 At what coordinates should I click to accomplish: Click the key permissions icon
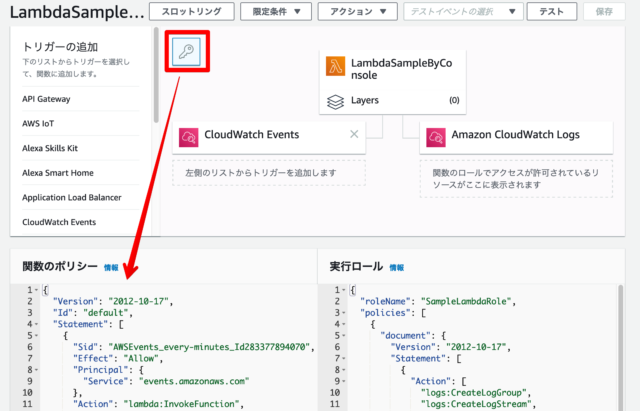[x=187, y=52]
